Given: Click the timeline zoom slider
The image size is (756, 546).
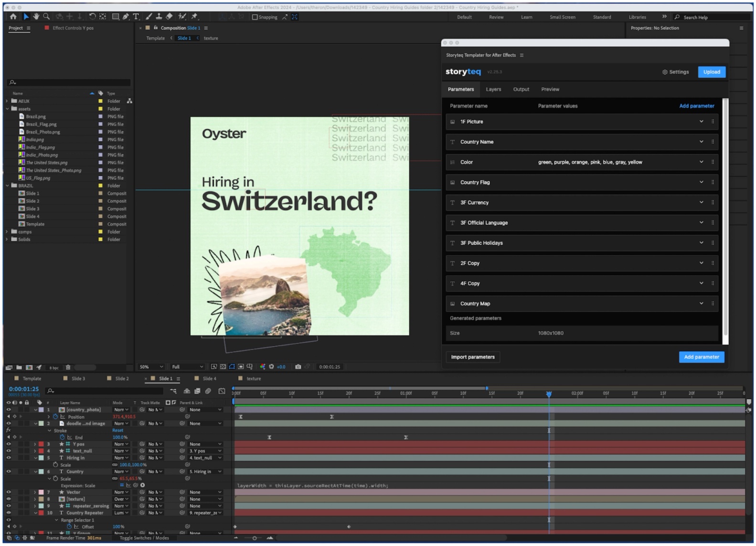Looking at the screenshot, I should point(255,538).
